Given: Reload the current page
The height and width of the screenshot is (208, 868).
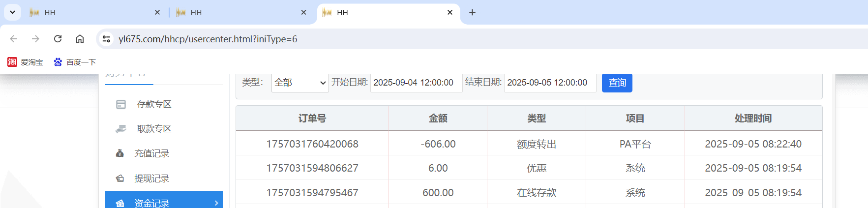Looking at the screenshot, I should click(x=58, y=39).
